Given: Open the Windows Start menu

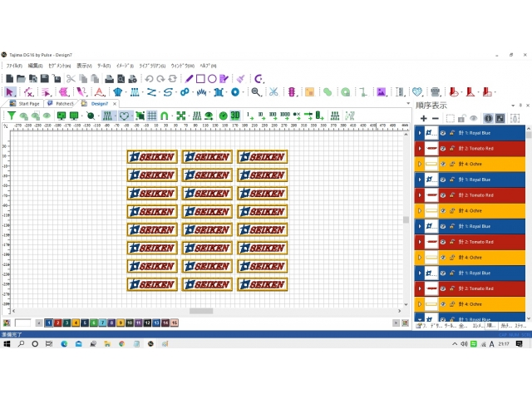Looking at the screenshot, I should point(7,343).
